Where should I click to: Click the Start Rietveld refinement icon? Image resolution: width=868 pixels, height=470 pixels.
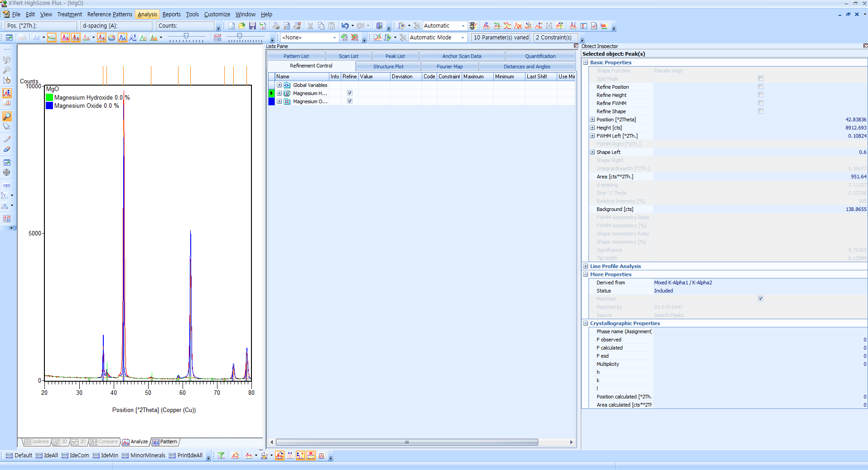(x=387, y=38)
